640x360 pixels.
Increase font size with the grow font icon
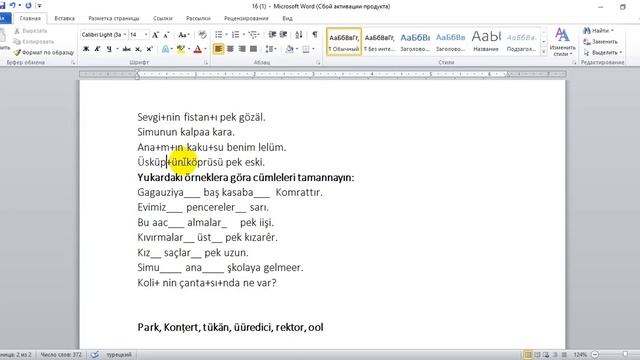pos(155,35)
